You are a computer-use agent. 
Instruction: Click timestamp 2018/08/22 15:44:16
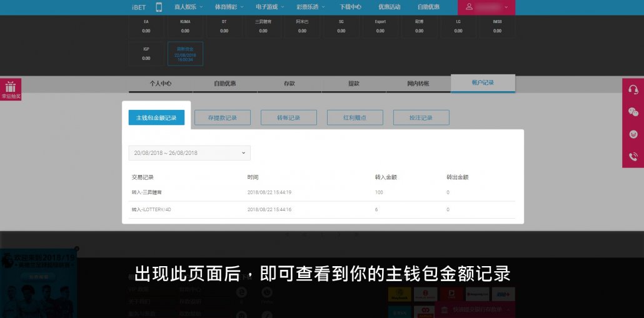tap(269, 210)
